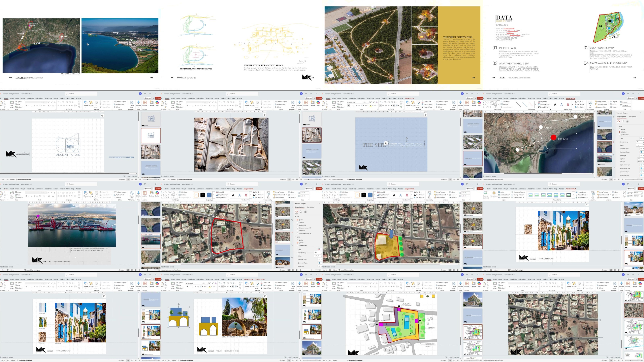Viewport: 644px width, 362px height.
Task: Click the Width field showing 3.75 pt
Action: pos(318,256)
